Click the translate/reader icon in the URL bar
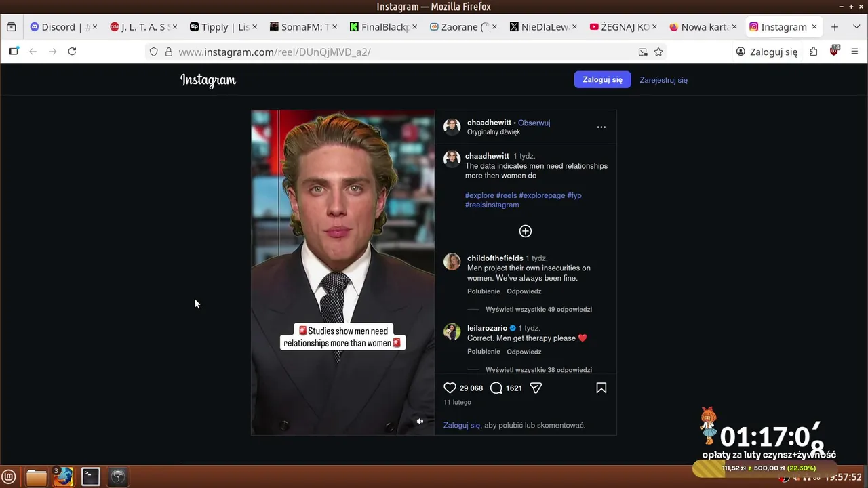The height and width of the screenshot is (488, 868). click(x=643, y=52)
